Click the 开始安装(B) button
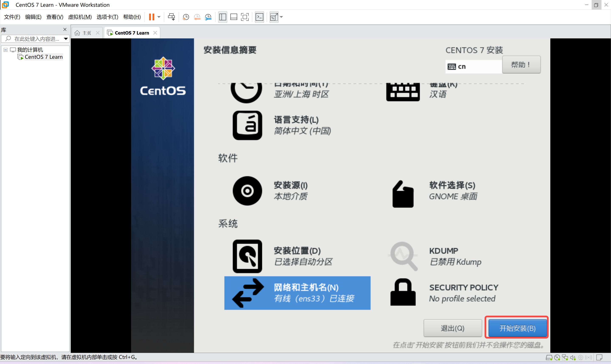Viewport: 611px width, 364px height. pos(517,328)
